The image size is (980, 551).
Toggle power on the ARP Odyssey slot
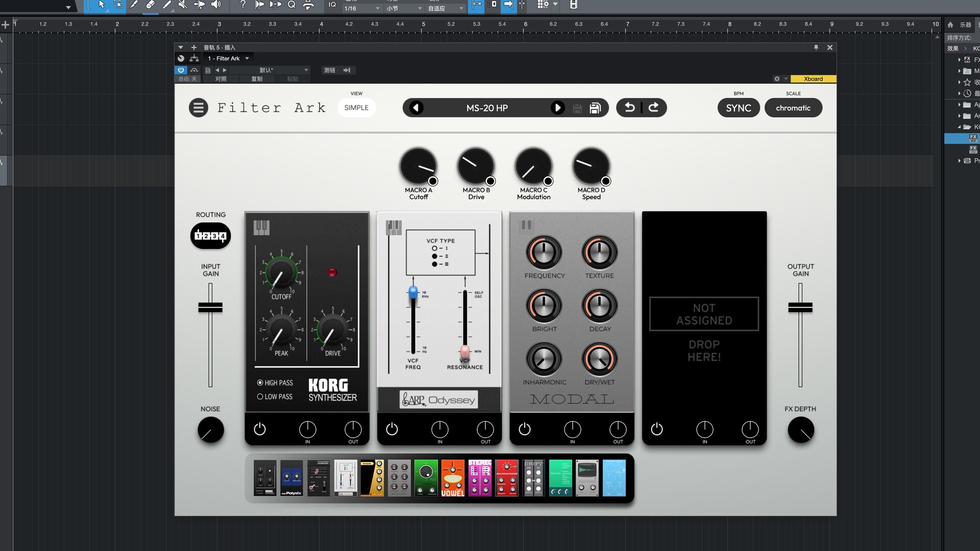pyautogui.click(x=391, y=429)
